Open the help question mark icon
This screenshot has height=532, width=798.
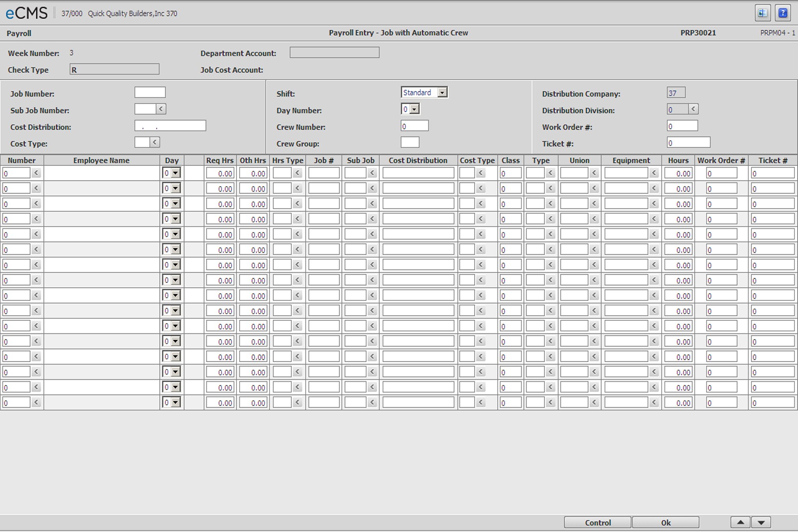pyautogui.click(x=783, y=13)
